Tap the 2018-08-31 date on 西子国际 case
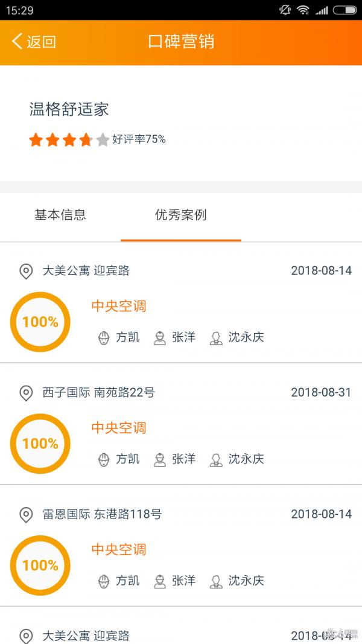Screen dimensions: 362x644 [x=321, y=392]
